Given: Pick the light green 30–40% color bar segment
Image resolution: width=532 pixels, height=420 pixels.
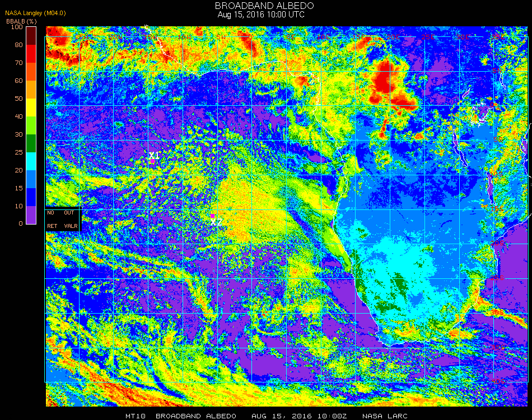Looking at the screenshot, I should pos(31,125).
